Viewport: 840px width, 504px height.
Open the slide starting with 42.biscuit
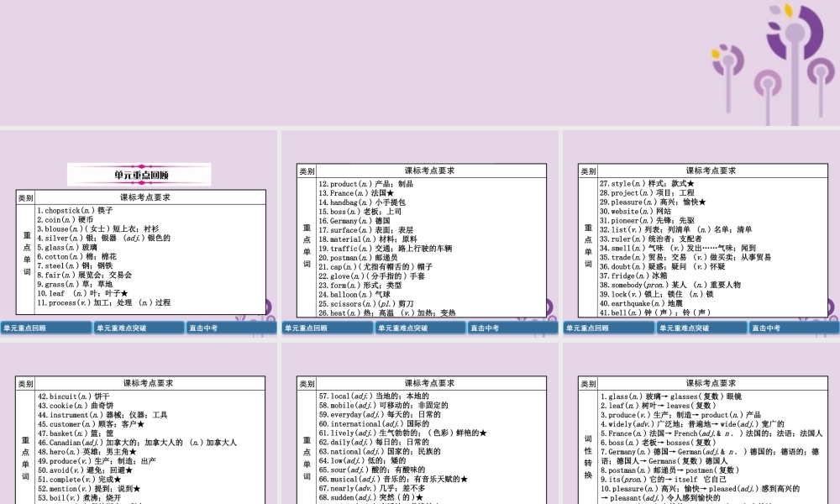(x=139, y=423)
